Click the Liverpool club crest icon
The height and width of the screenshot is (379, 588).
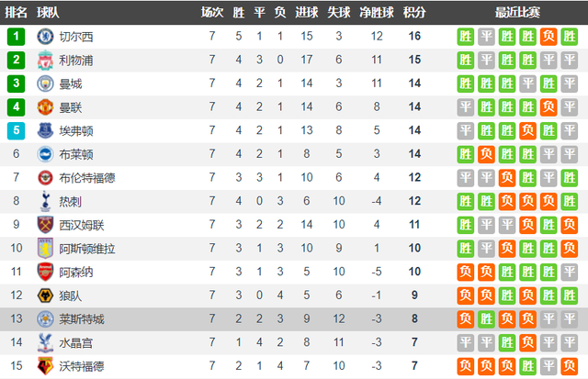[45, 60]
